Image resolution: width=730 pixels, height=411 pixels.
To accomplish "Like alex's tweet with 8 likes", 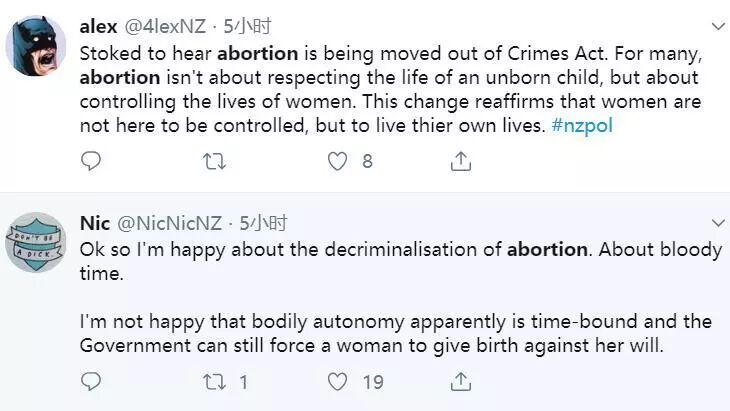I will [337, 161].
